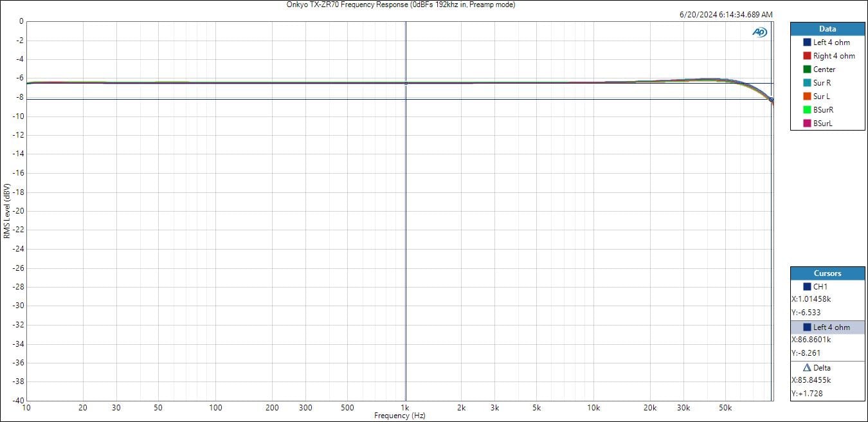This screenshot has height=422, width=868.
Task: Click the X:1.01458k cursor value
Action: [x=811, y=299]
